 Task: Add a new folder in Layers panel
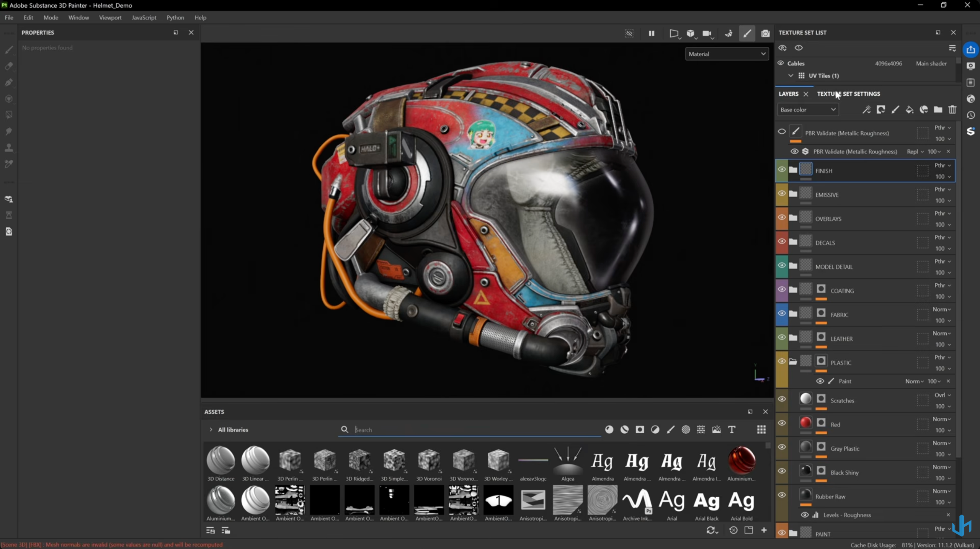coord(938,110)
